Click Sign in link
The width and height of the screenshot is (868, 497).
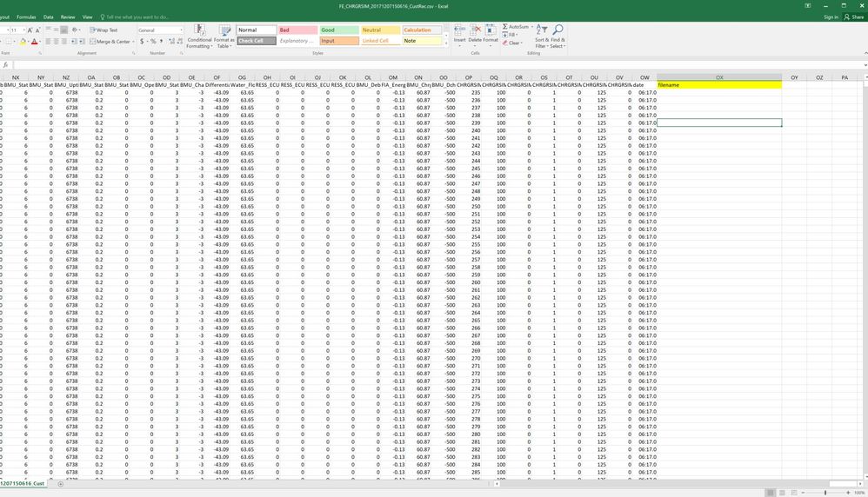[831, 17]
